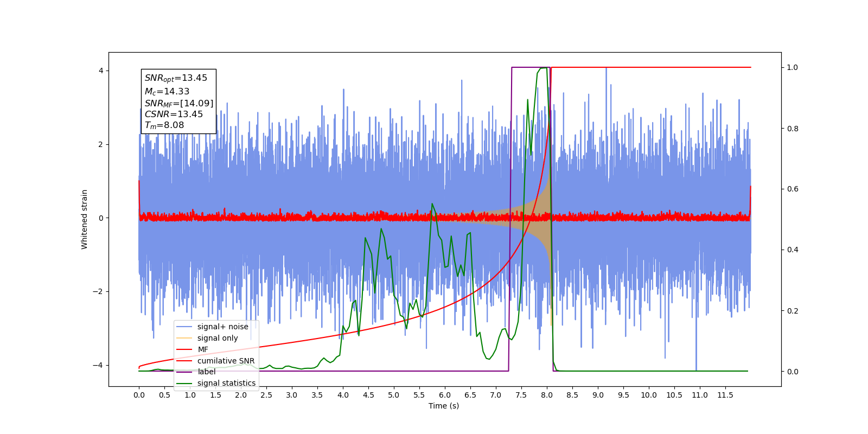This screenshot has width=868, height=434.
Task: Click left y-axis tick label −2
Action: click(98, 291)
